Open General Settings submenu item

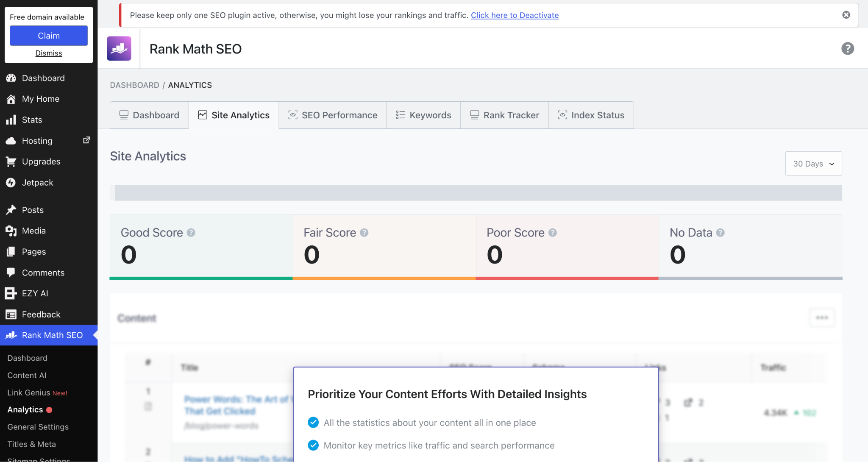click(38, 427)
